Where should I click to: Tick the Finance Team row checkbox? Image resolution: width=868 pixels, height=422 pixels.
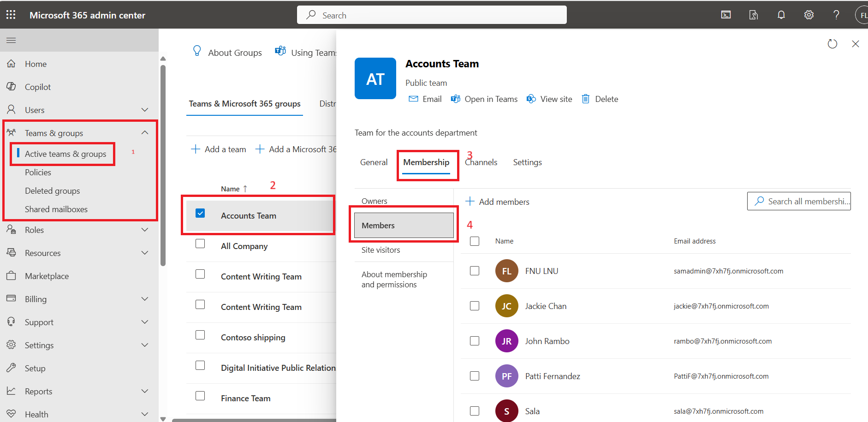[200, 396]
